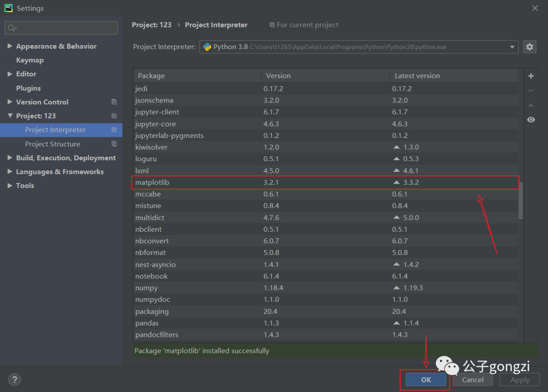
Task: Expand Build, Execution, Deployment section
Action: 10,158
